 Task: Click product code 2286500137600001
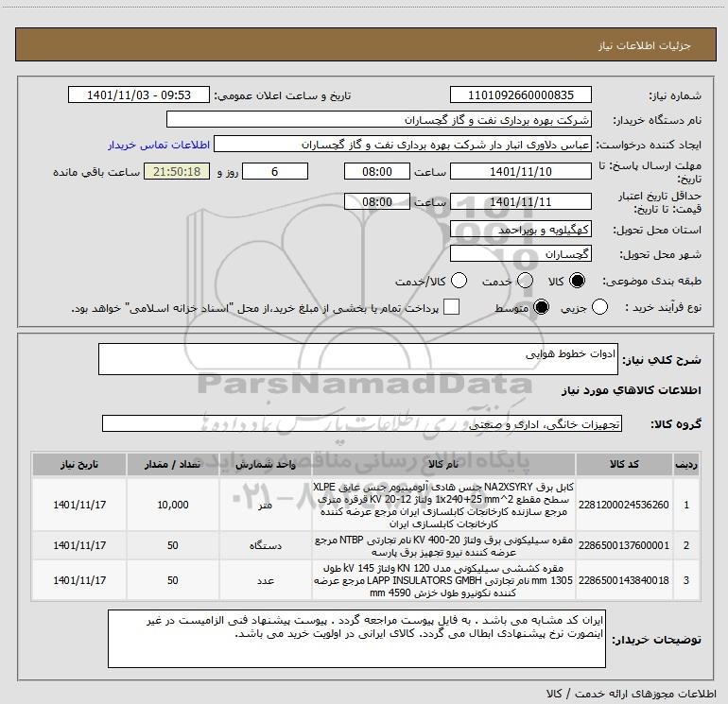624,545
